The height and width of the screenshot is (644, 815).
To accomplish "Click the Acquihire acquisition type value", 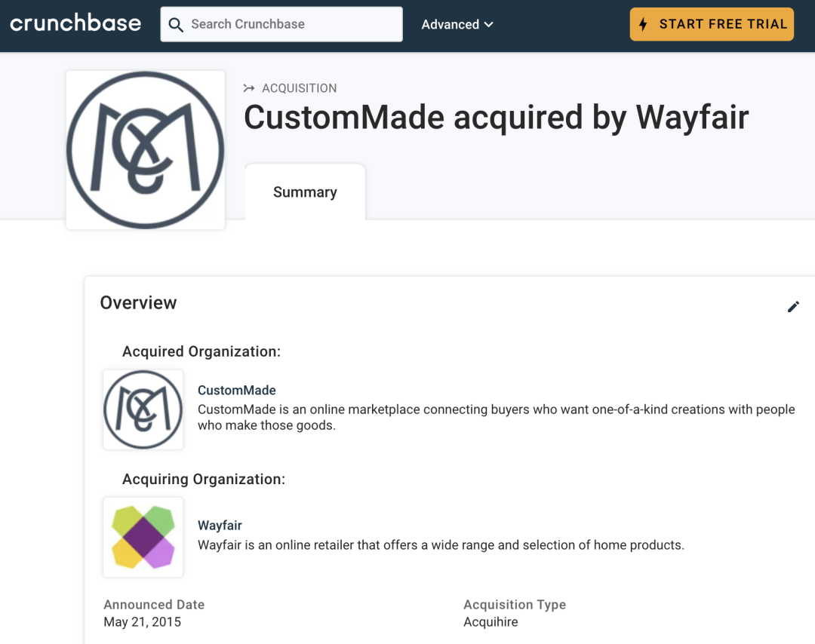I will pos(491,622).
